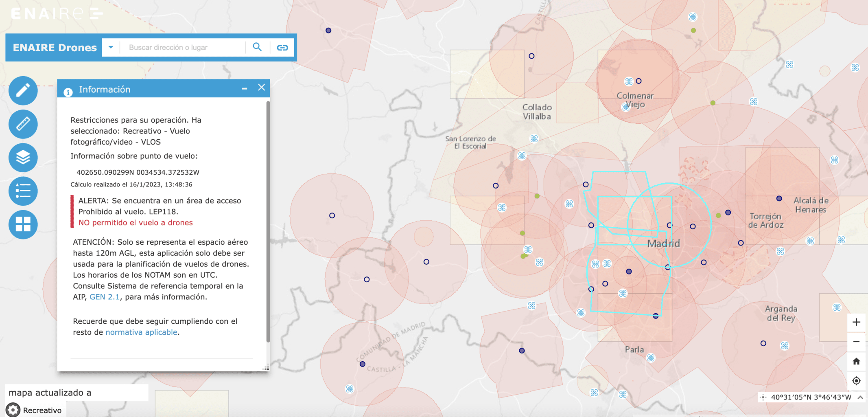Click the coordinate crosshair icon
This screenshot has width=868, height=417.
(x=763, y=397)
